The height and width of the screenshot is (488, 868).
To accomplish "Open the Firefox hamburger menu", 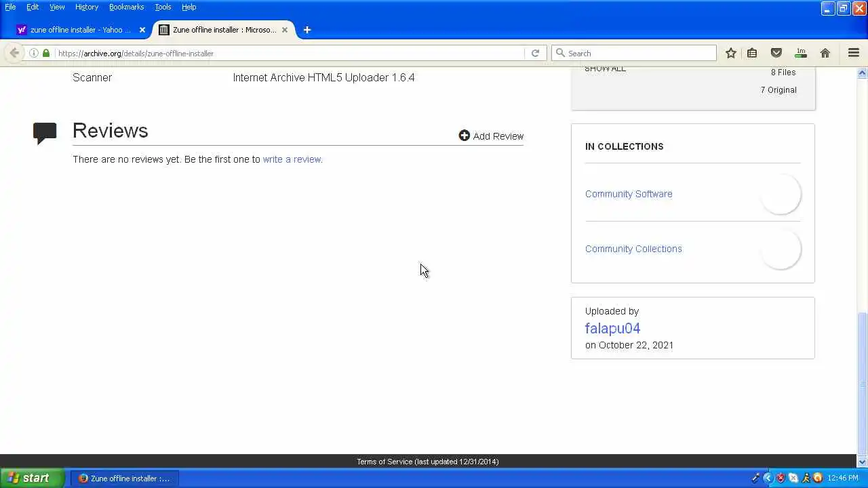I will tap(854, 53).
